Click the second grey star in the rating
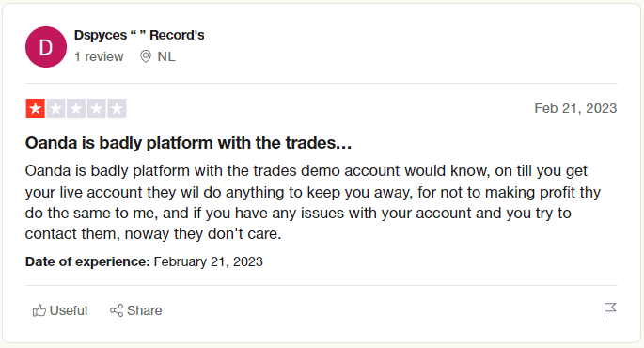 55,108
